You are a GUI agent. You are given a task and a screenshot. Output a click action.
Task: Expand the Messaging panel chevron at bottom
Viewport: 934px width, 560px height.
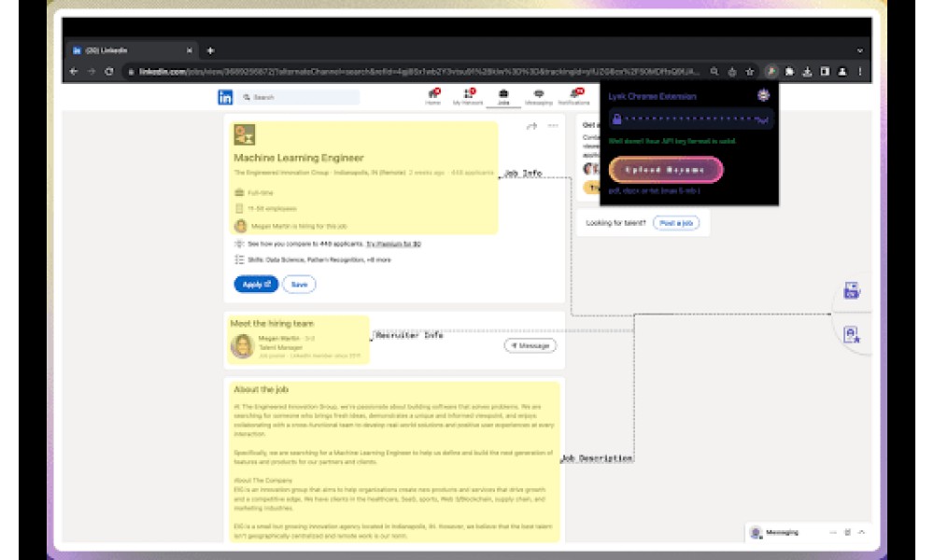861,532
